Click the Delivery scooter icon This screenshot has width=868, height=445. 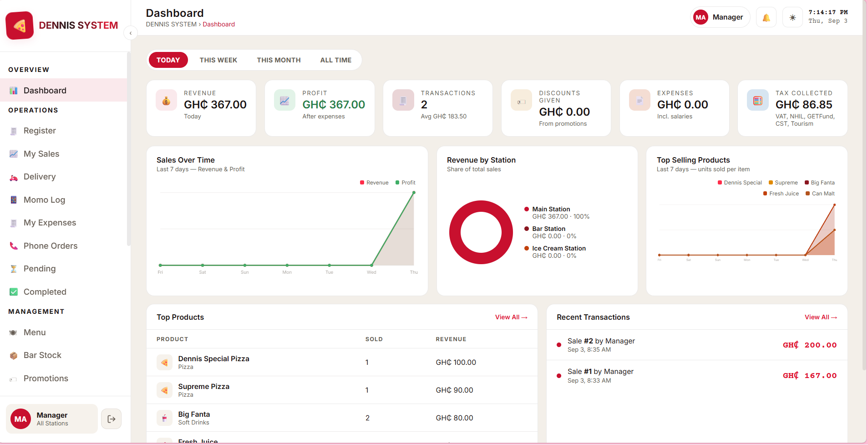[14, 177]
